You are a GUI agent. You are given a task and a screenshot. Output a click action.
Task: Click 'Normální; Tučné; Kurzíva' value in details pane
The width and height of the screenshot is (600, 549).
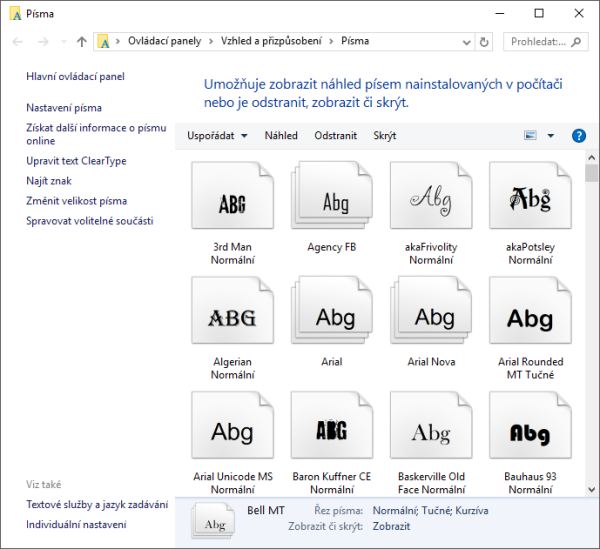pyautogui.click(x=430, y=511)
